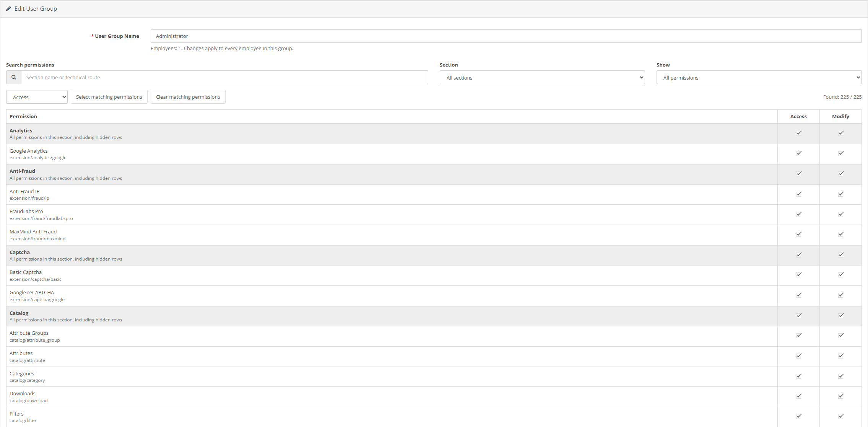Image resolution: width=868 pixels, height=427 pixels.
Task: Click the Employees: 1 help text
Action: click(222, 48)
